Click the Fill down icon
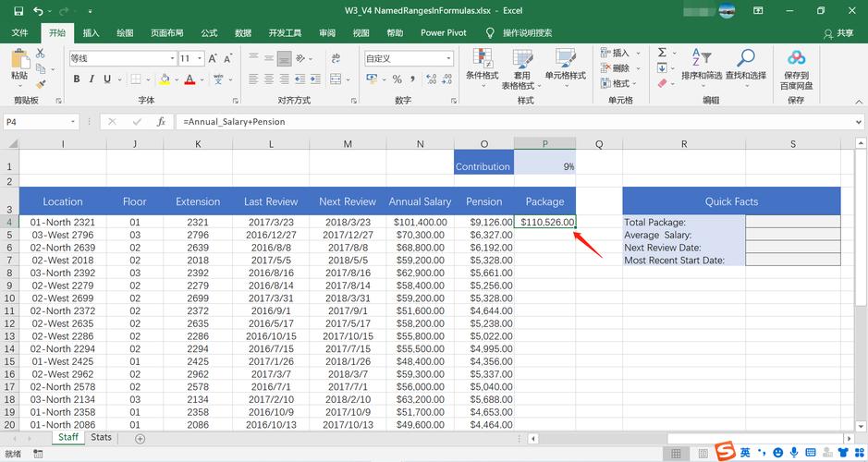The height and width of the screenshot is (462, 868). (x=662, y=68)
